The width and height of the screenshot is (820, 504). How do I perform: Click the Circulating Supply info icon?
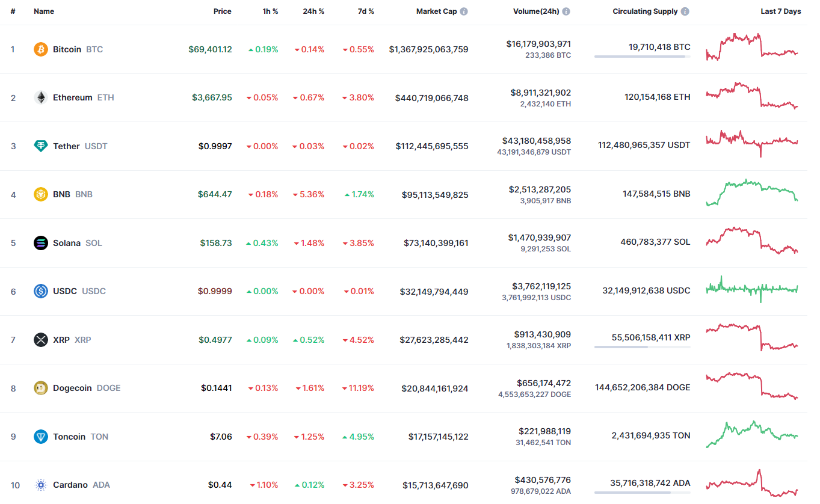685,11
